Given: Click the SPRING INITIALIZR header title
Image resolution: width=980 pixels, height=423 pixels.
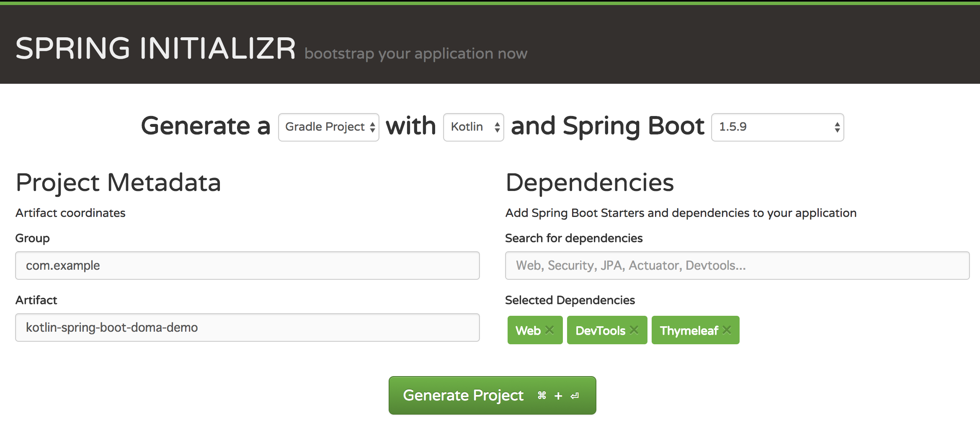Looking at the screenshot, I should 156,47.
